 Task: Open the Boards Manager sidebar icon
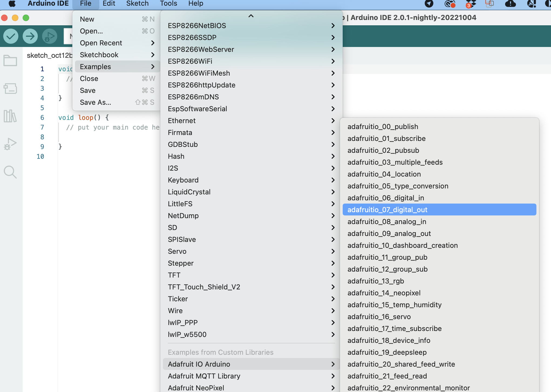(10, 89)
